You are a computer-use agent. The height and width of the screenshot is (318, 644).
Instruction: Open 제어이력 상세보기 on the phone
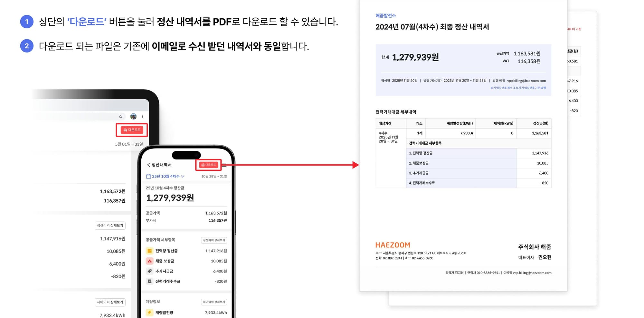pyautogui.click(x=214, y=302)
